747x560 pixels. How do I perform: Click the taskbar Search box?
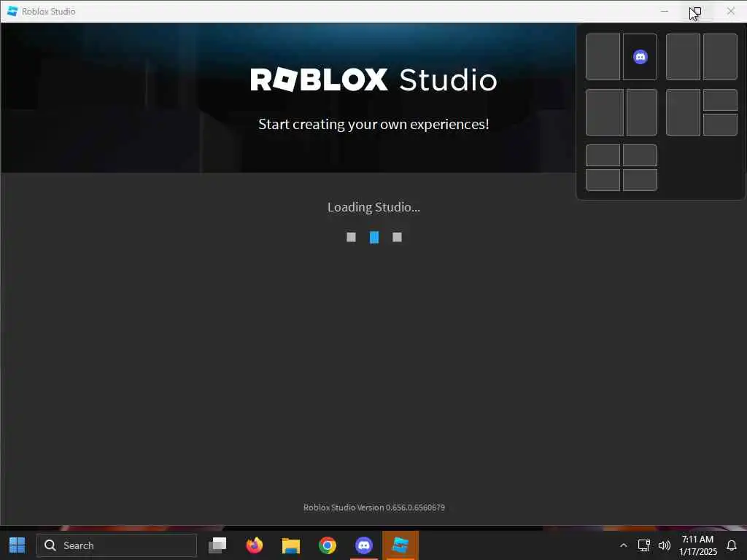click(117, 545)
